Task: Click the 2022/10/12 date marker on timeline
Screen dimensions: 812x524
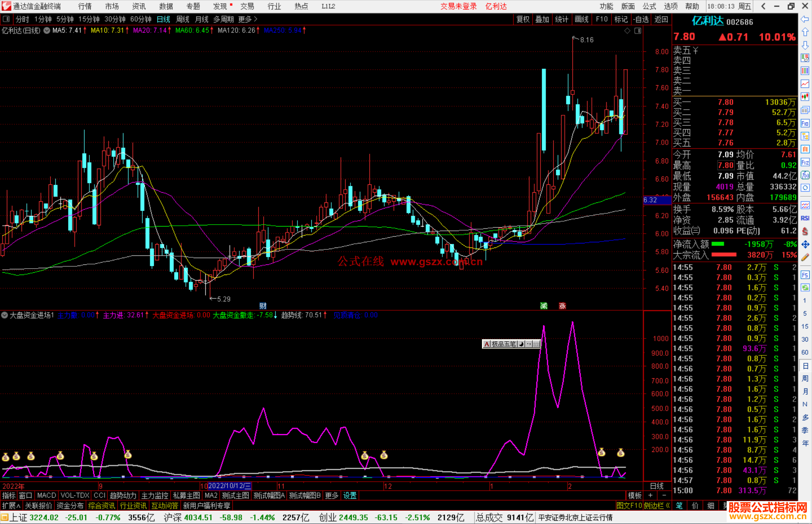Action: (x=229, y=486)
